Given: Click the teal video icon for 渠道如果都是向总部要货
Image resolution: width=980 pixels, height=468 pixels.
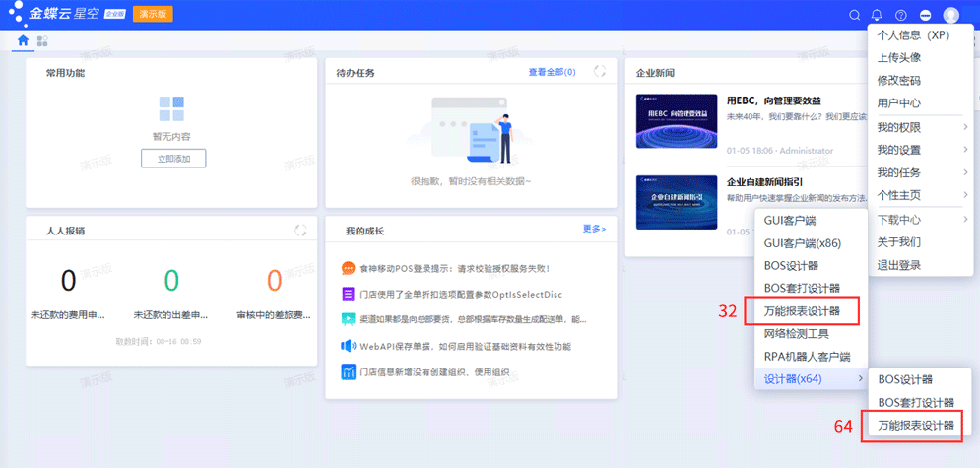Looking at the screenshot, I should (348, 319).
